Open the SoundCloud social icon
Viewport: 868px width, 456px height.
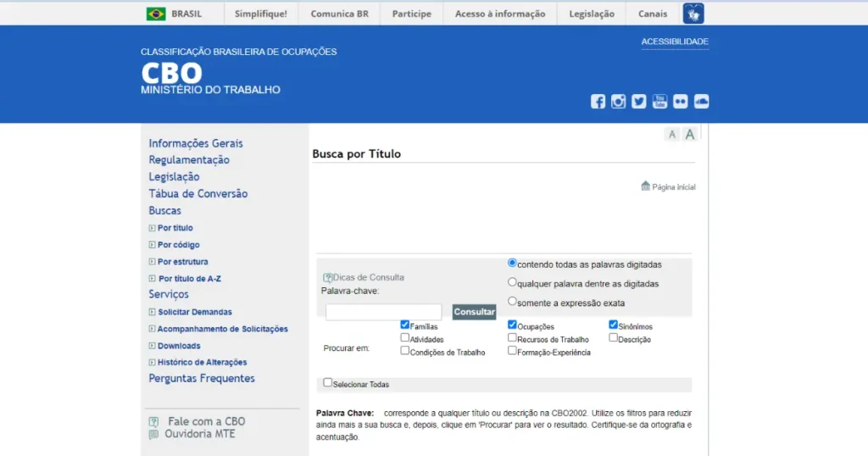pyautogui.click(x=701, y=101)
